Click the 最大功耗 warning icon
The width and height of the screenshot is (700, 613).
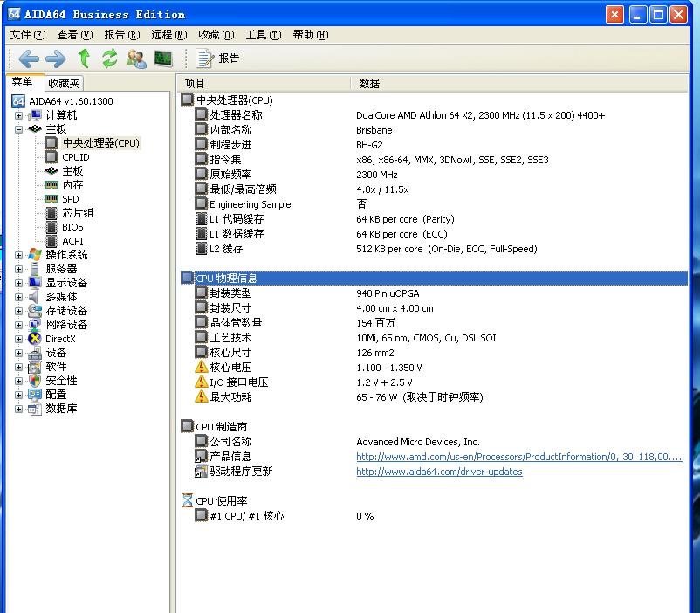(x=202, y=396)
